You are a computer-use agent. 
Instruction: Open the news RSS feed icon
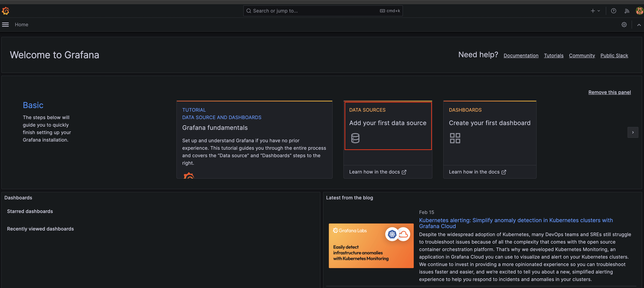627,11
